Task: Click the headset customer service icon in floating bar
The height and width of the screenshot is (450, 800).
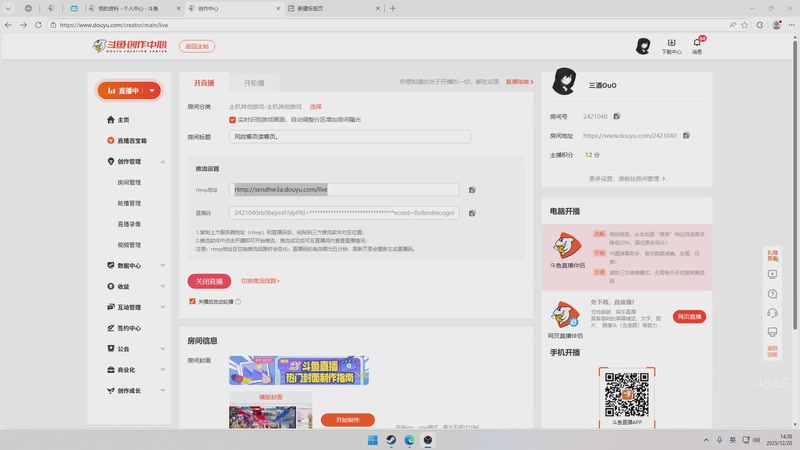Action: click(x=772, y=313)
